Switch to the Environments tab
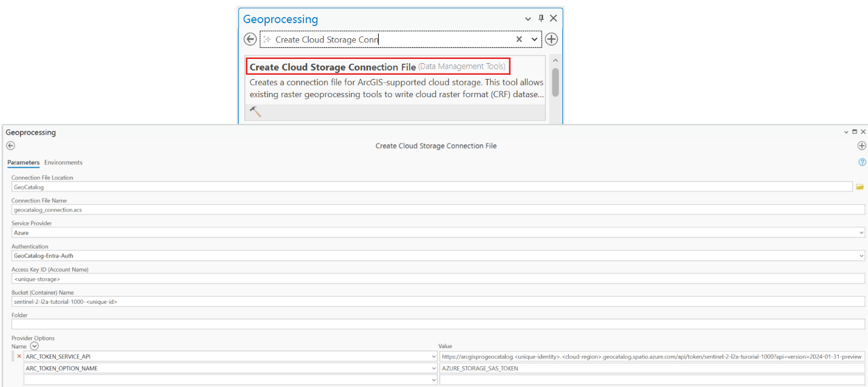Viewport: 868px width, 387px height. 63,162
